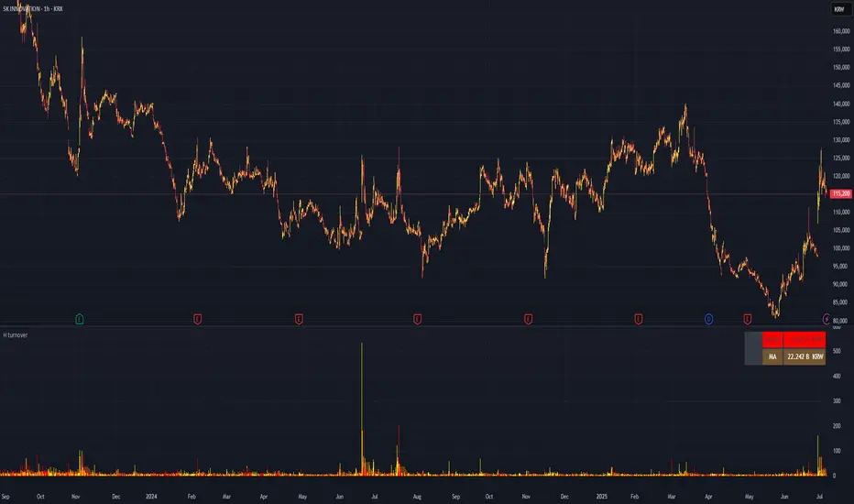Click the Sep label at far left

tap(5, 497)
